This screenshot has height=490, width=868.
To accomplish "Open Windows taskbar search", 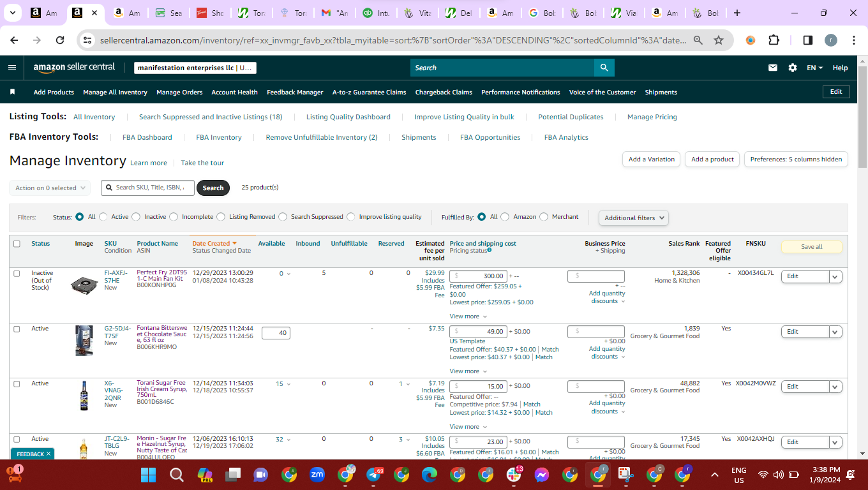I will [x=177, y=475].
